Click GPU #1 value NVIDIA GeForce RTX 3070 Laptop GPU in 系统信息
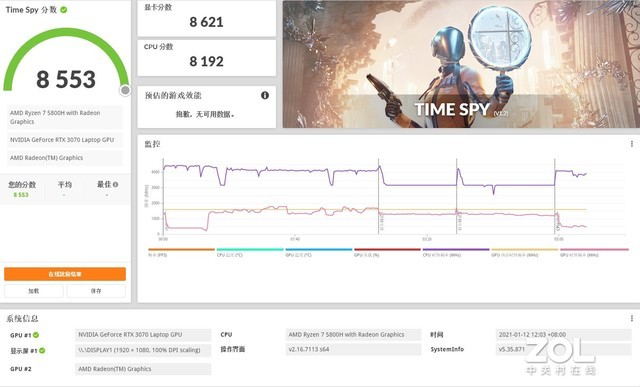This screenshot has width=640, height=387. (143, 335)
